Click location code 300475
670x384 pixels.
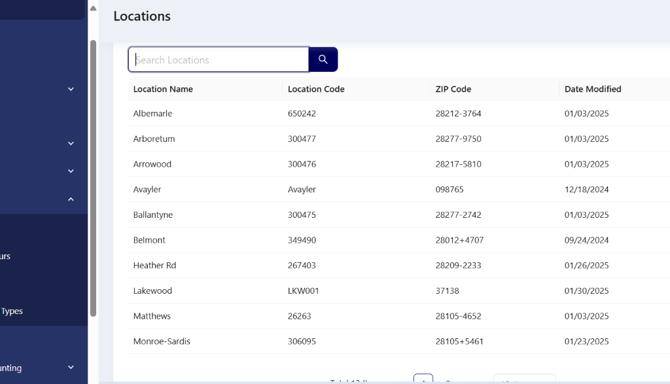pos(302,214)
